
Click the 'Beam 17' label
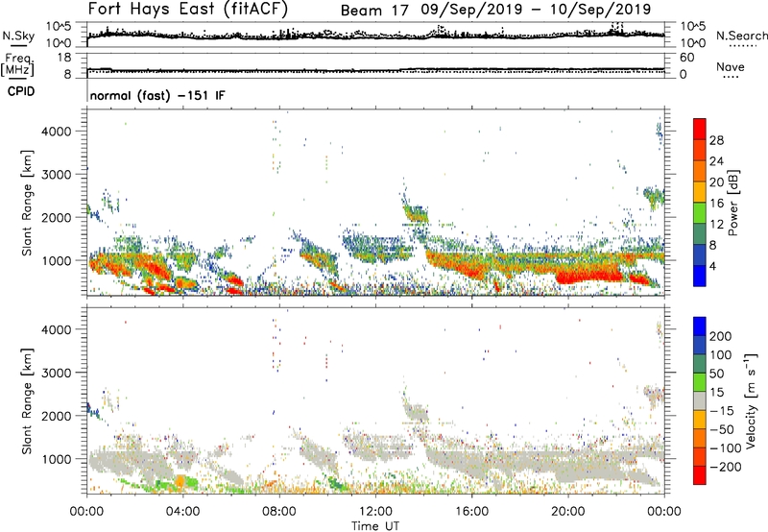tap(374, 10)
